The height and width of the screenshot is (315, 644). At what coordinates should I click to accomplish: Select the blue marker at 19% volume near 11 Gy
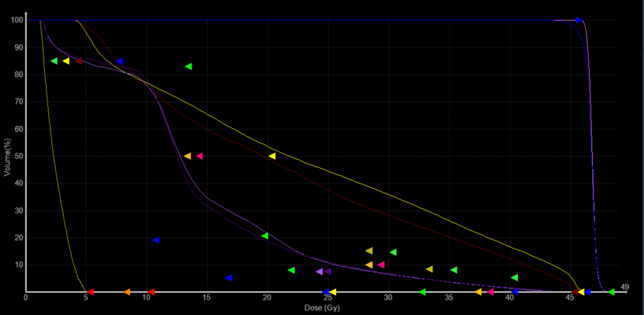tap(155, 240)
